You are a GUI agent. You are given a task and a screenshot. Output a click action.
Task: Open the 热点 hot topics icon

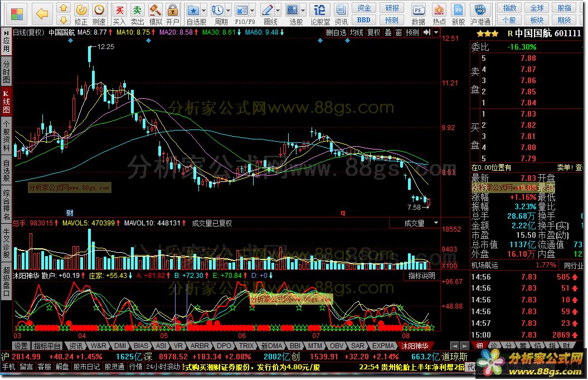point(439,15)
